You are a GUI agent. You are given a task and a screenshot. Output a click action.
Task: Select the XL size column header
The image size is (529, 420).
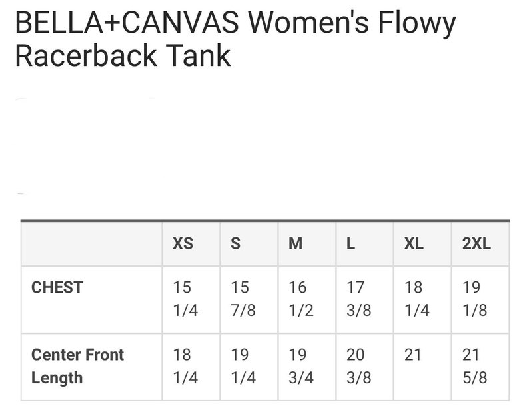point(414,243)
